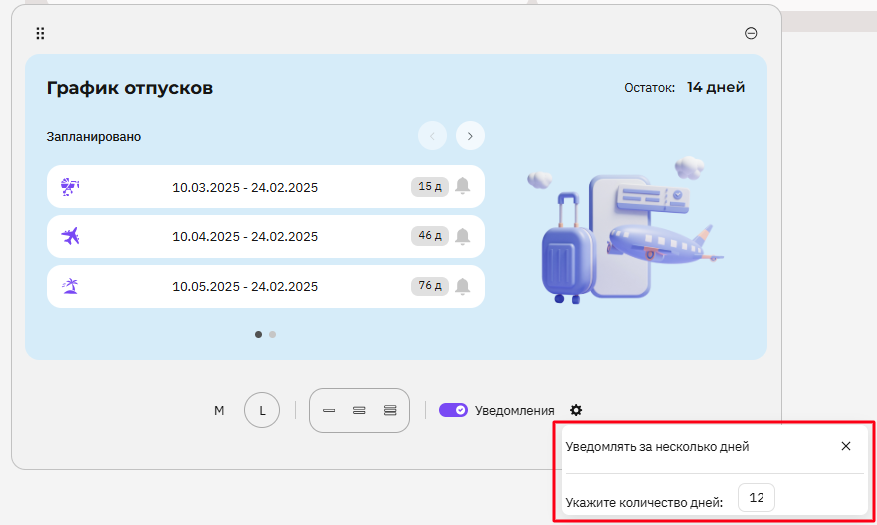Screen dimensions: 877x525
Task: Switch to the first carousel page dot
Action: pos(258,334)
